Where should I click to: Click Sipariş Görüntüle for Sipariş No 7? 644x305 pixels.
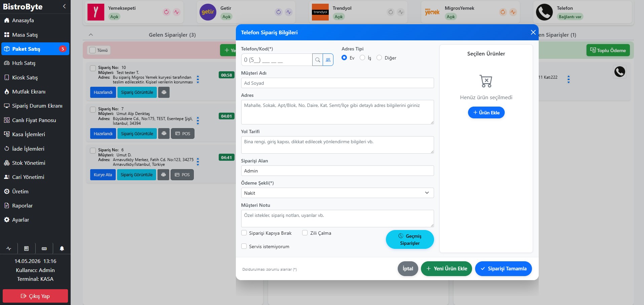click(x=137, y=134)
